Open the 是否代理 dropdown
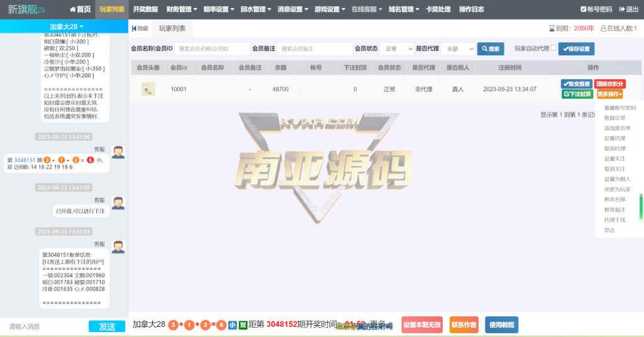The width and height of the screenshot is (644, 337). coord(458,48)
